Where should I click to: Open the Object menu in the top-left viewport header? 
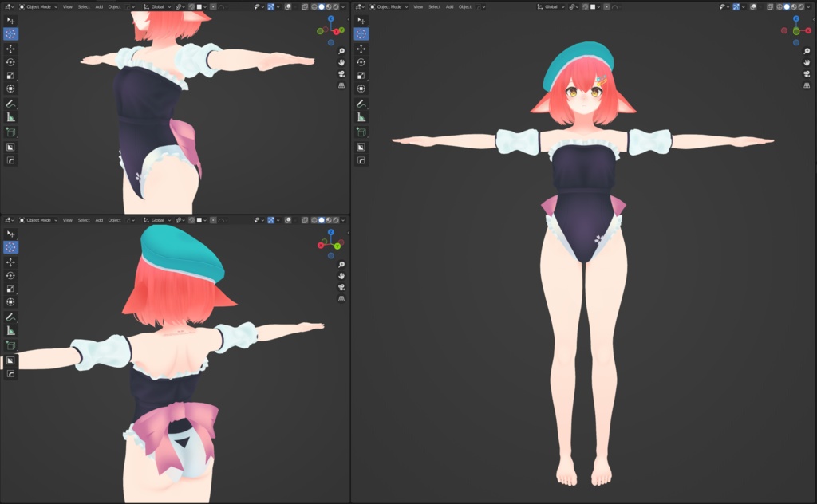coord(114,6)
